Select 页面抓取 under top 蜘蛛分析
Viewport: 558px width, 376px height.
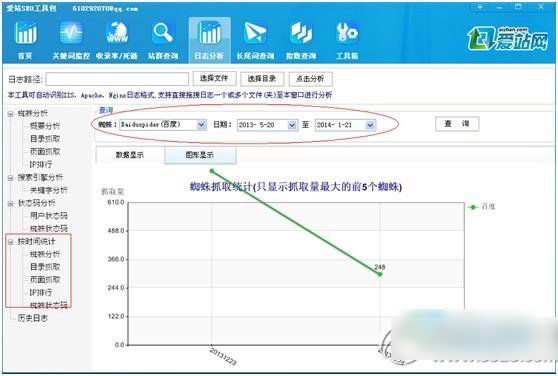click(x=45, y=152)
